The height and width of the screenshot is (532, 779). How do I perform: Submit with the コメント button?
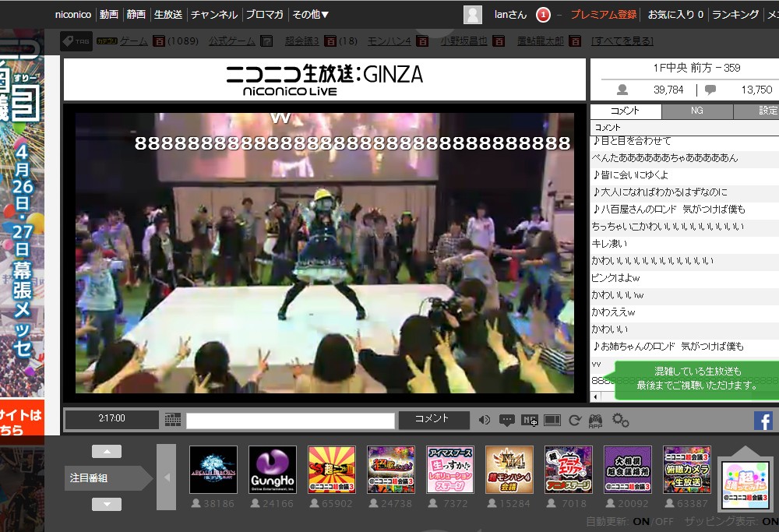[x=434, y=420]
